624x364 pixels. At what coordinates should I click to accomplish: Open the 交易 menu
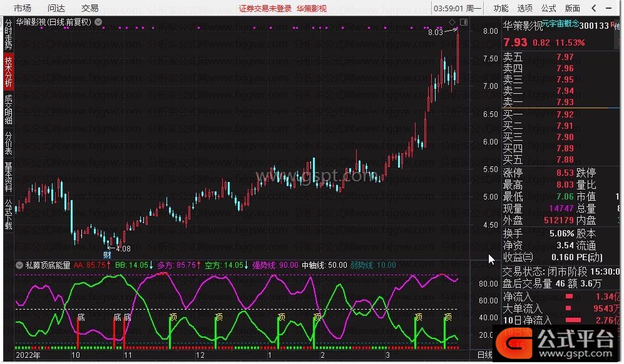click(x=90, y=8)
